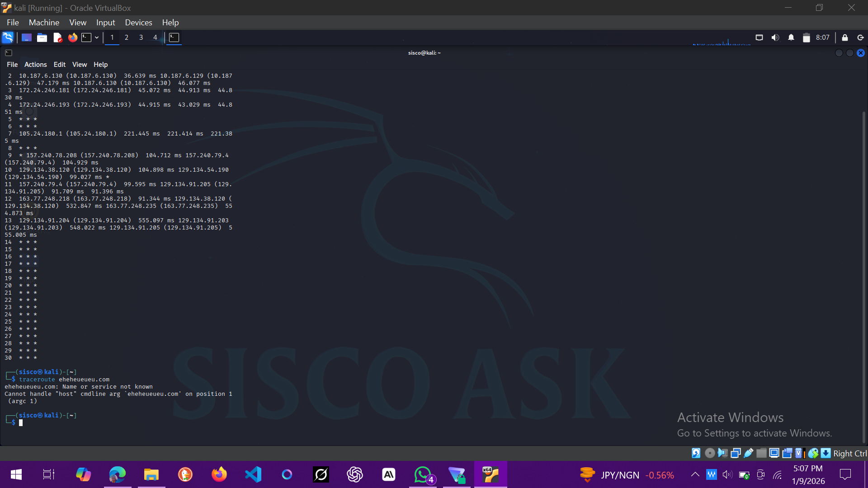Open the terminal View menu
868x488 pixels.
click(x=79, y=65)
